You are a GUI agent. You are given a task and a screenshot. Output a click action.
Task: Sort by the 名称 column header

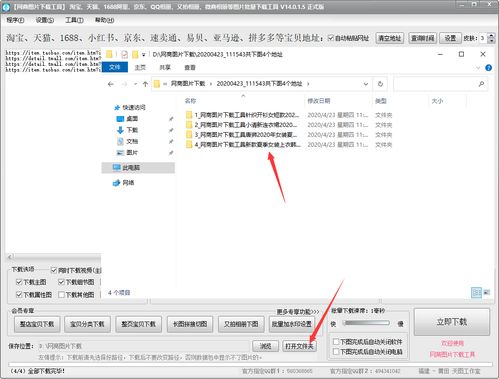190,101
